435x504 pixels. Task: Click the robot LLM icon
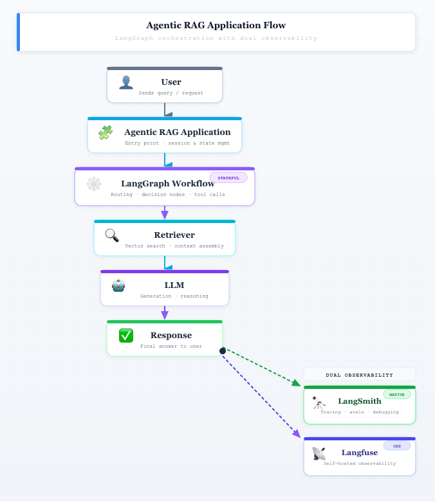(118, 285)
